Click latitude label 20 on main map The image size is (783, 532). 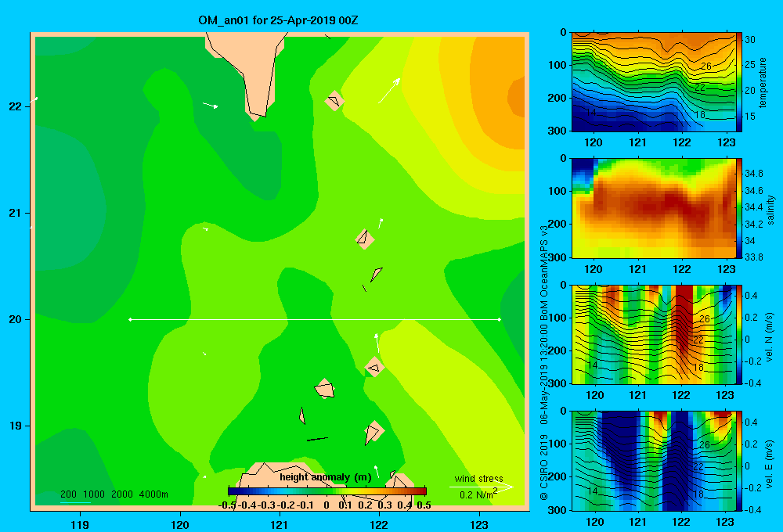pos(16,319)
